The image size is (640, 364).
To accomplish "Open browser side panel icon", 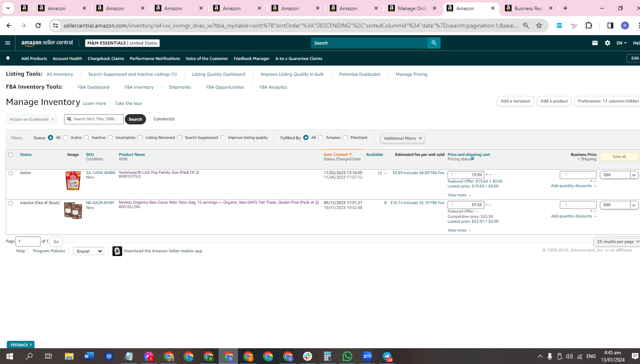I will [x=610, y=26].
